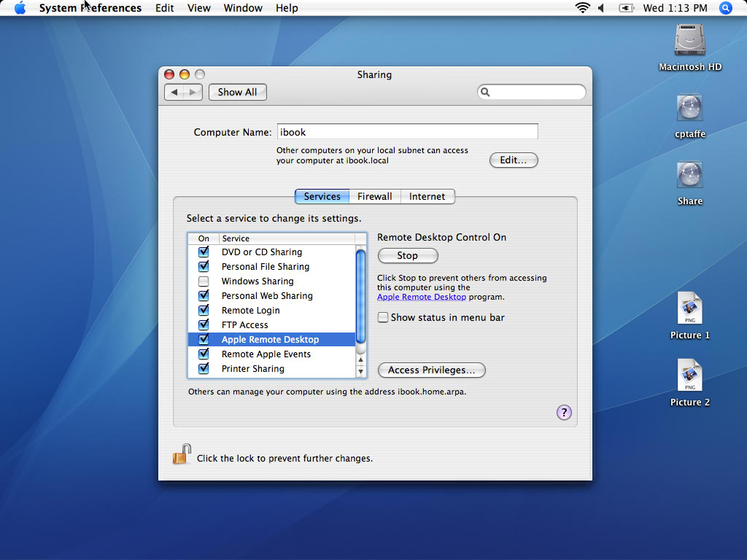Click the battery status icon

click(x=626, y=8)
